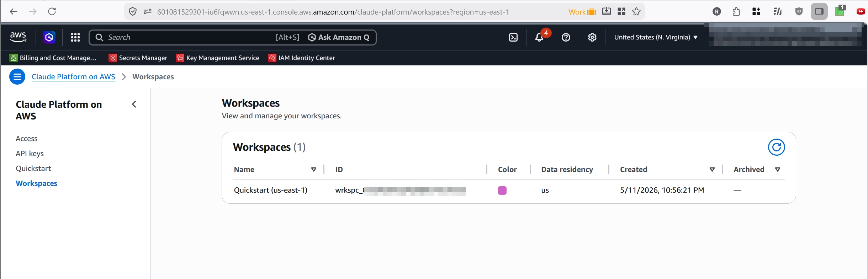Open site permissions icon in address bar
The width and height of the screenshot is (868, 279).
tap(148, 12)
